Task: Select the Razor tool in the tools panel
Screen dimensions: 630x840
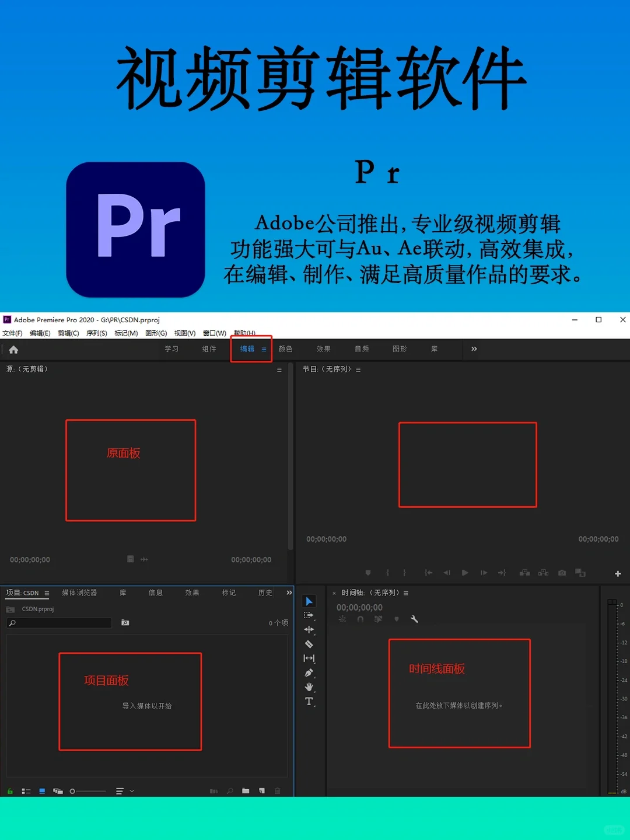Action: click(309, 644)
